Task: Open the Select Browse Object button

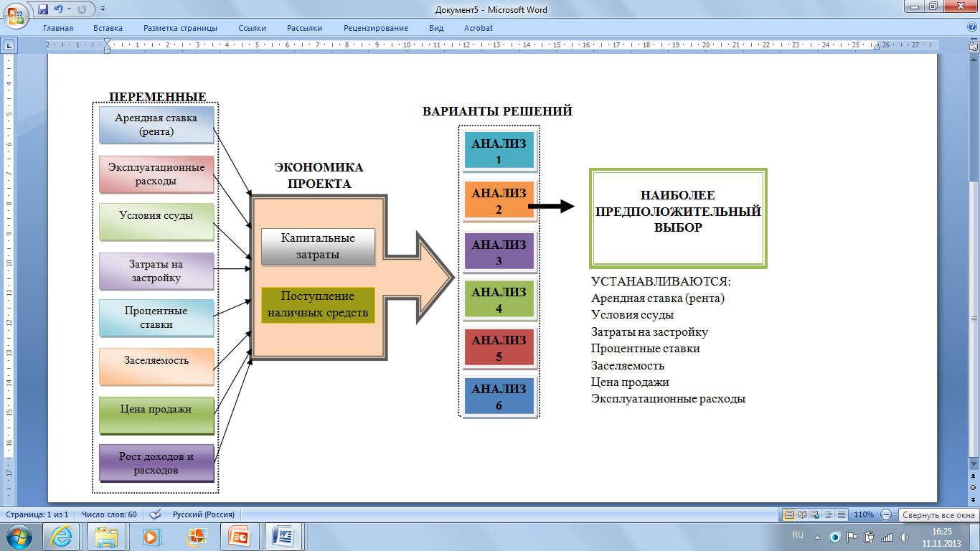Action: click(x=974, y=488)
